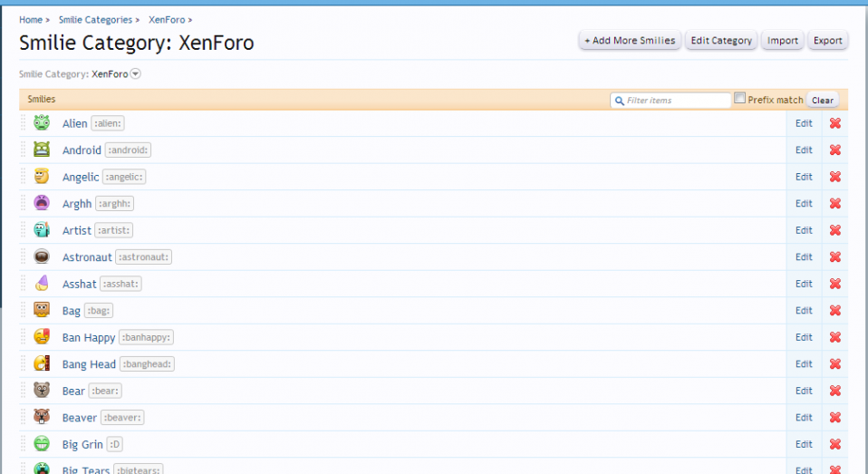Click the Bear smilie icon
Image resolution: width=868 pixels, height=474 pixels.
click(x=42, y=390)
